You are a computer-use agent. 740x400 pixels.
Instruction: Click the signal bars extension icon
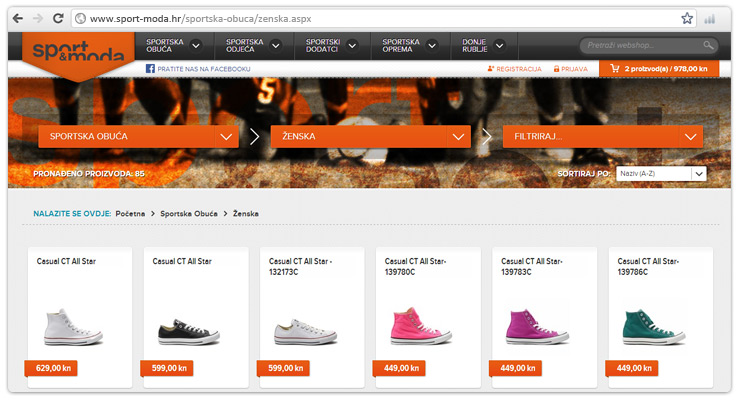point(709,19)
